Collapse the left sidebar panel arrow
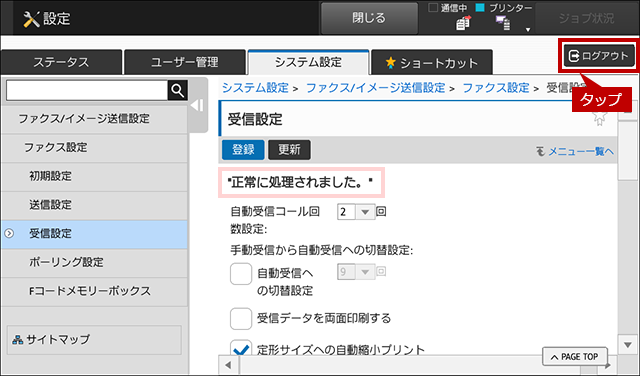The height and width of the screenshot is (376, 640). tap(197, 105)
